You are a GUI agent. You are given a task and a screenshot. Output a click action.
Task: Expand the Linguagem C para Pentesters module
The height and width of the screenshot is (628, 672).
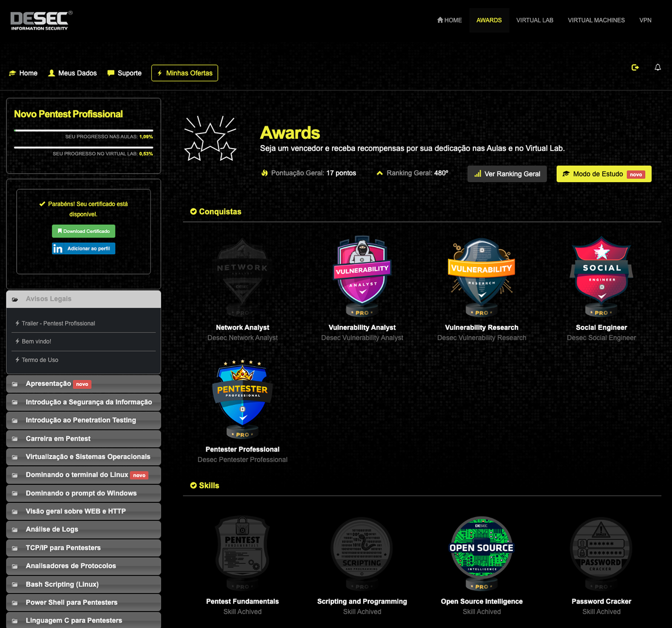(x=84, y=620)
